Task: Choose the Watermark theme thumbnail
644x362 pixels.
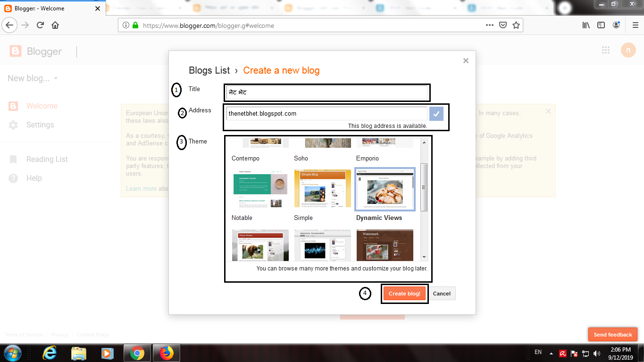Action: pyautogui.click(x=385, y=245)
